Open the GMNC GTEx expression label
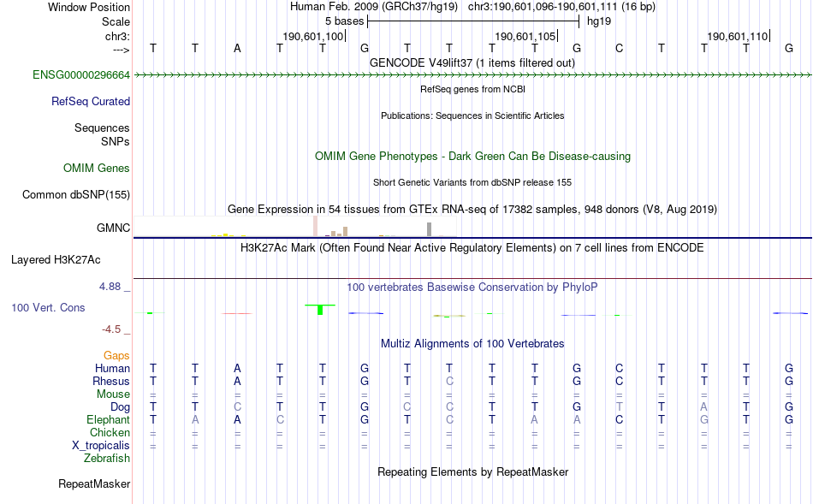Viewport: 813px width, 504px height. [113, 228]
